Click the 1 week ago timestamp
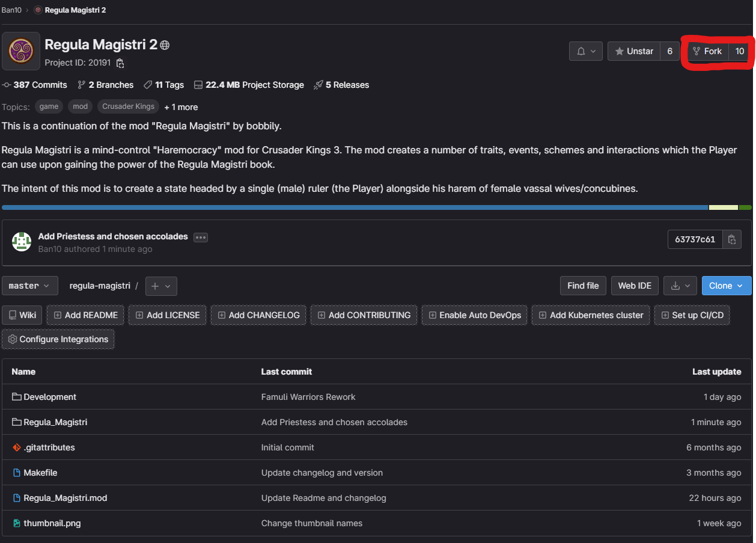Screen dimensions: 756x543 (719, 523)
